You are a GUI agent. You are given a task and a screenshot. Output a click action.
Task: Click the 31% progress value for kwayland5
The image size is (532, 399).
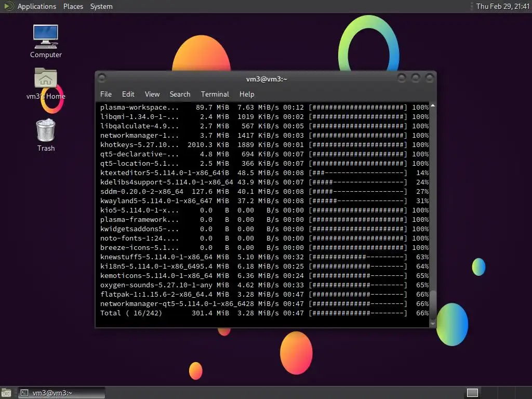pyautogui.click(x=422, y=201)
